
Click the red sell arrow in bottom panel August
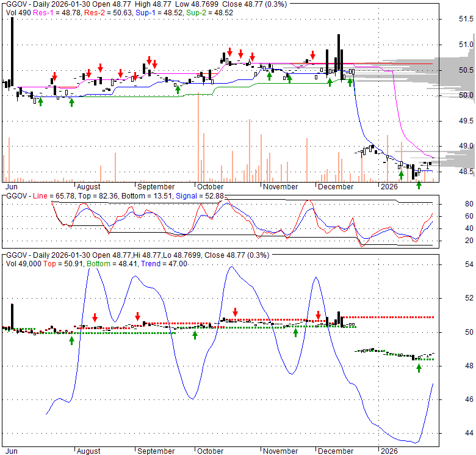(95, 317)
